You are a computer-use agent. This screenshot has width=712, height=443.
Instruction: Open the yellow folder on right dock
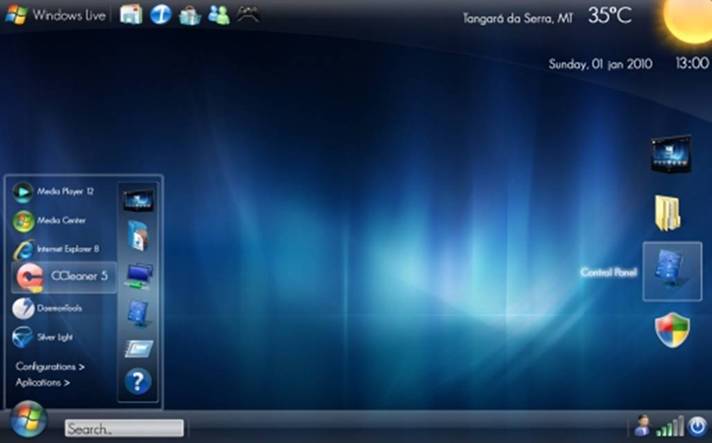pos(667,212)
